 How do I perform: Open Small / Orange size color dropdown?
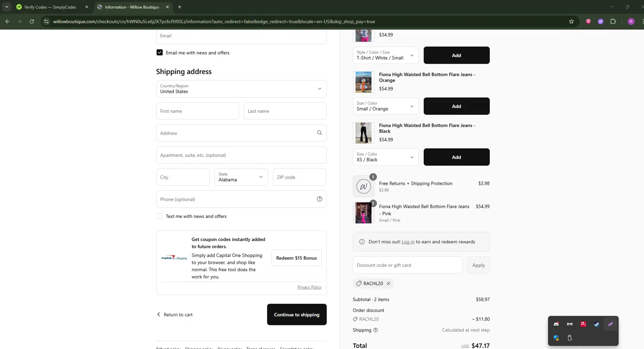(386, 106)
